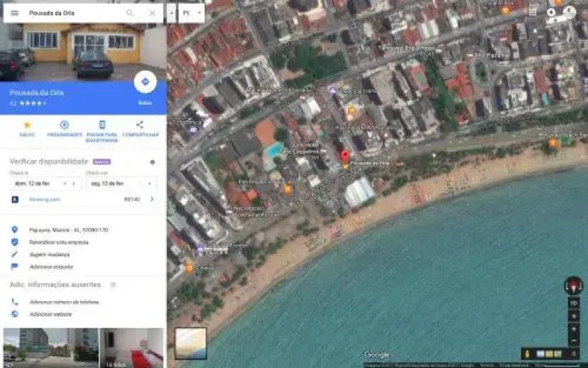Viewport: 588px width, 368px height.
Task: Open the check-in date selector
Action: 44,183
